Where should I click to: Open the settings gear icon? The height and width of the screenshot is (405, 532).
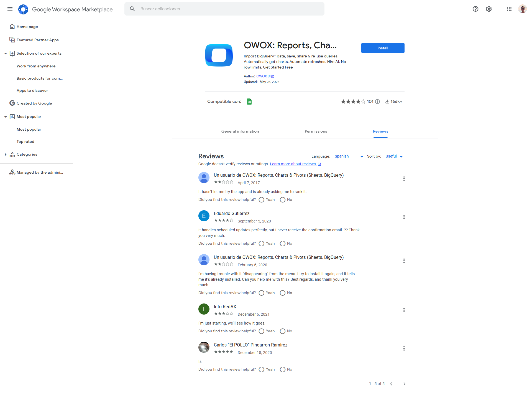[489, 9]
